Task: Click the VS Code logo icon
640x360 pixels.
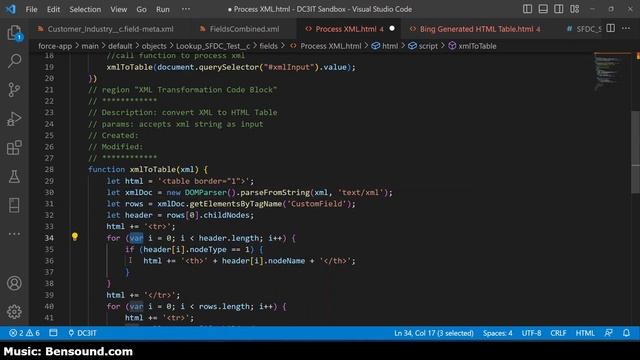Action: click(11, 9)
